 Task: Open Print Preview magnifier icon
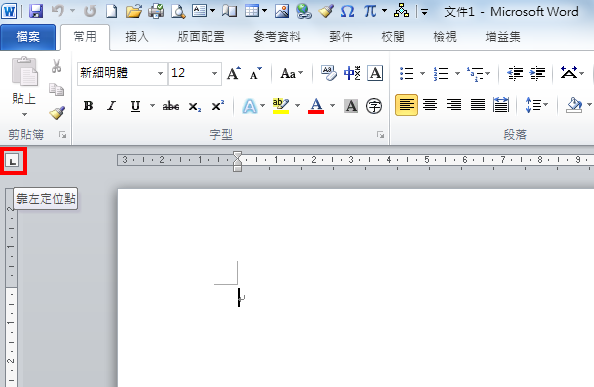(178, 11)
